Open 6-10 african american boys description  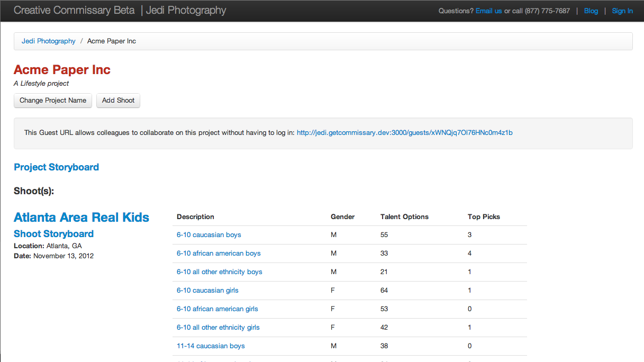coord(219,254)
